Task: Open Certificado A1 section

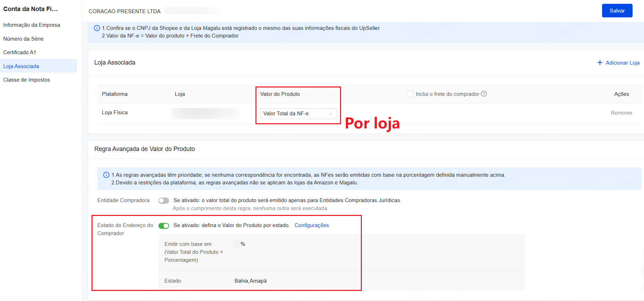Action: pyautogui.click(x=20, y=52)
